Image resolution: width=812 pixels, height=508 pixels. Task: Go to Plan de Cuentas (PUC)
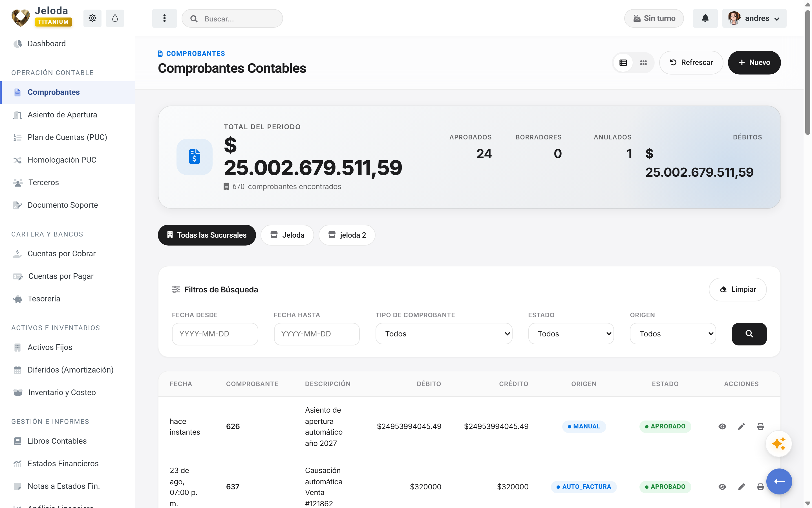coord(67,137)
